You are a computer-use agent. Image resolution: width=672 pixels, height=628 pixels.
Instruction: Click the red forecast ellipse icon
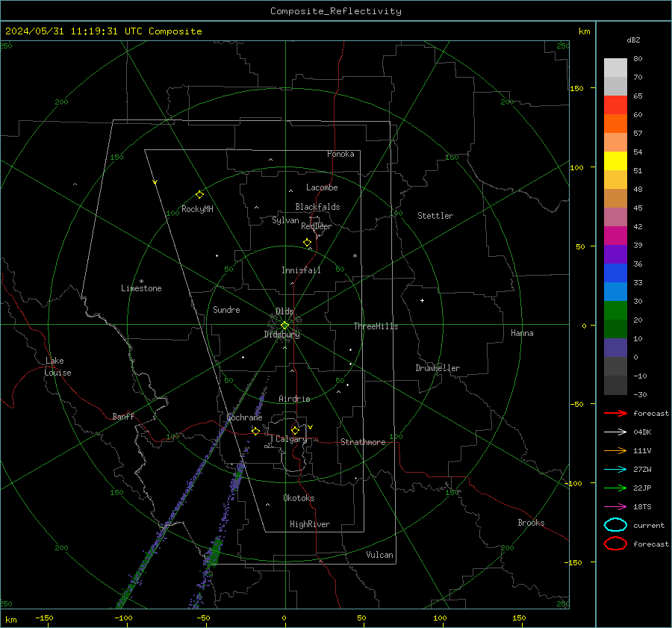[615, 544]
